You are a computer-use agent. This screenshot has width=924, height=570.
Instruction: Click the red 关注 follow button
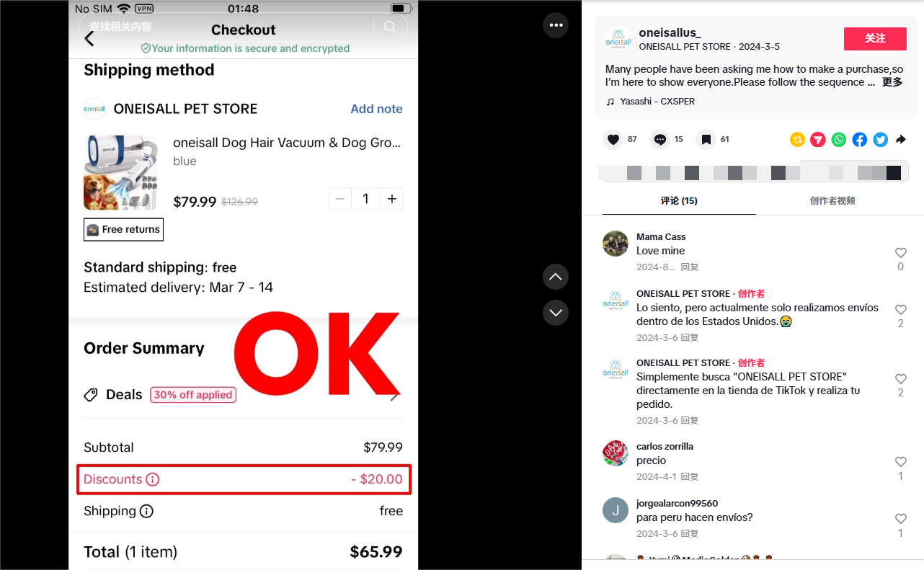coord(875,39)
